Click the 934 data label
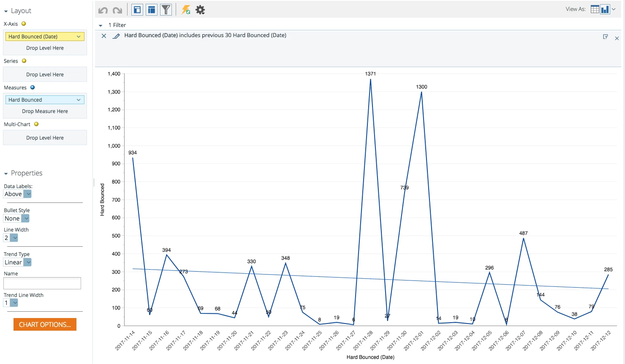625x364 pixels. [133, 153]
